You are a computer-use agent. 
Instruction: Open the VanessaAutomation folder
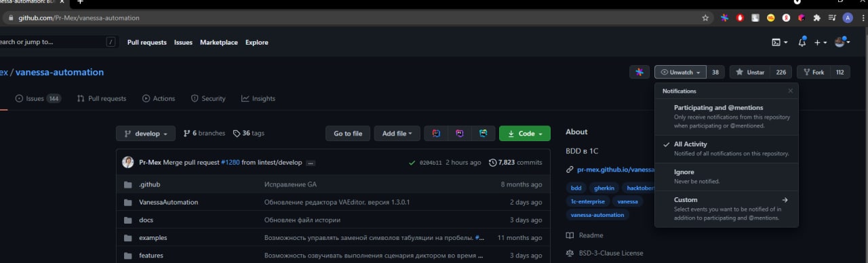pos(169,202)
